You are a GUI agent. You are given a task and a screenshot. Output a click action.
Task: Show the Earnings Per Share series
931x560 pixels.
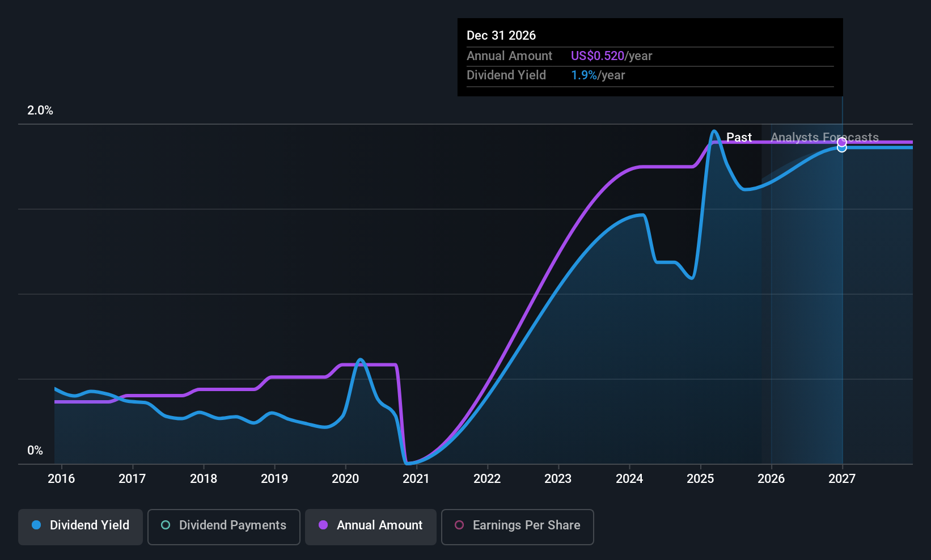(517, 527)
